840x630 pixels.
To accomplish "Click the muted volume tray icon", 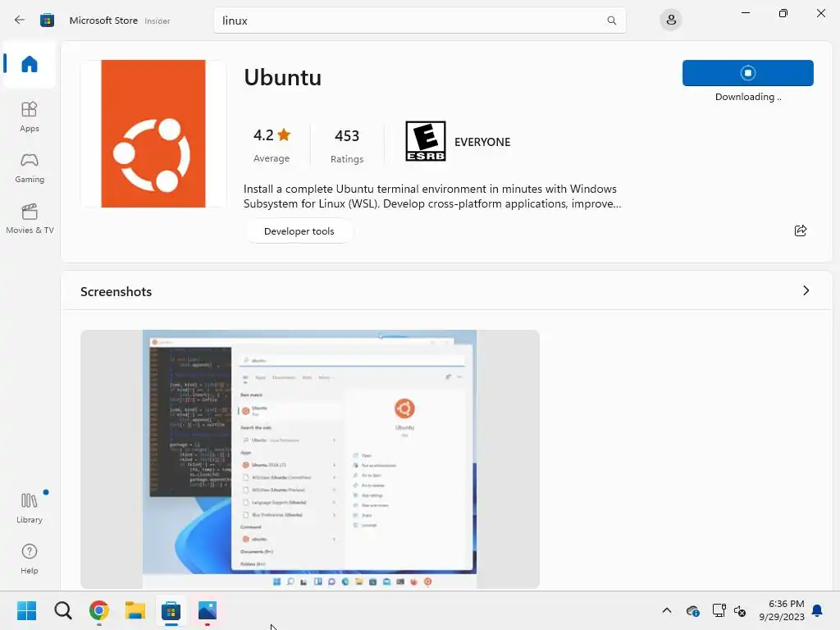I will 740,610.
